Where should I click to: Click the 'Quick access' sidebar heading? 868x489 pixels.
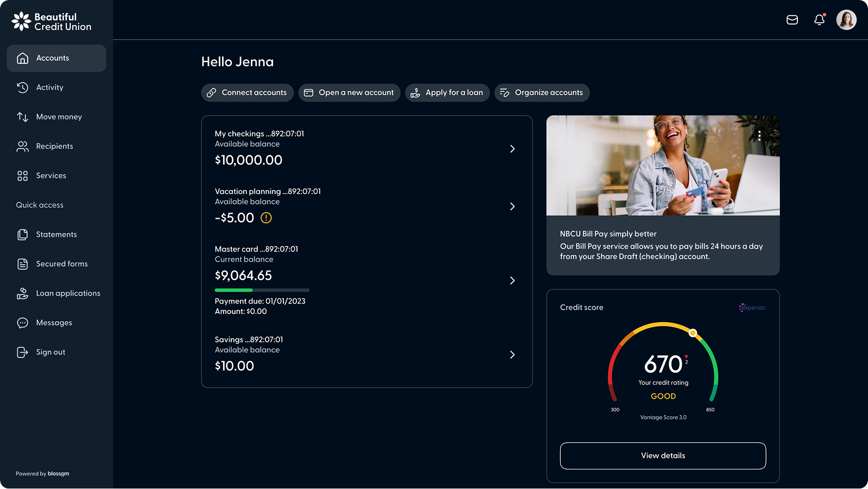click(40, 205)
